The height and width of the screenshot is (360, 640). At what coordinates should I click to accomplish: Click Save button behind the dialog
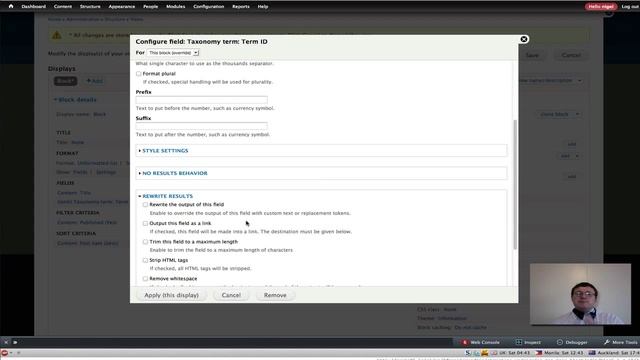532,55
